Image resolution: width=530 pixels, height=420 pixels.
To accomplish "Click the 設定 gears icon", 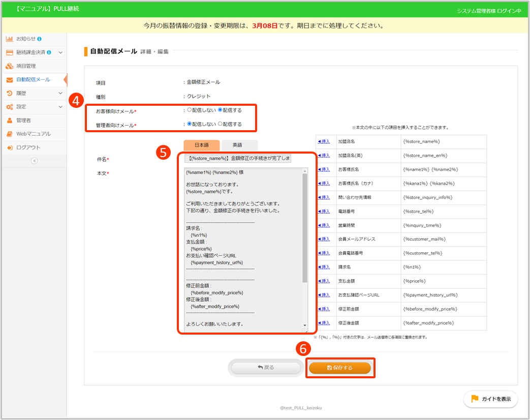I will (10, 107).
